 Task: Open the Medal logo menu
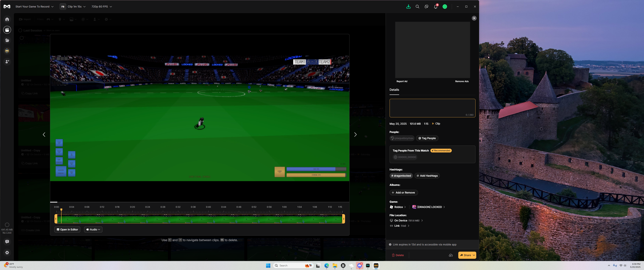coord(7,7)
